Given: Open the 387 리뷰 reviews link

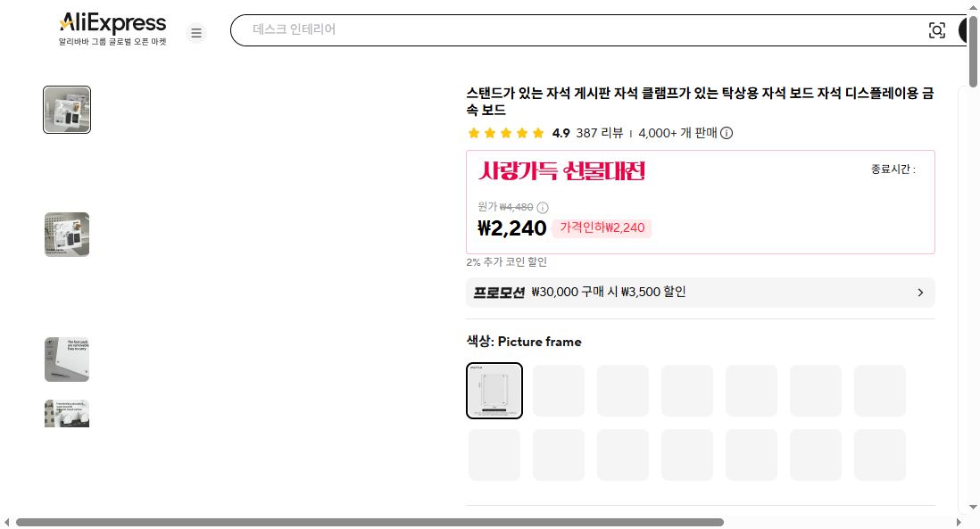Looking at the screenshot, I should click(x=602, y=133).
